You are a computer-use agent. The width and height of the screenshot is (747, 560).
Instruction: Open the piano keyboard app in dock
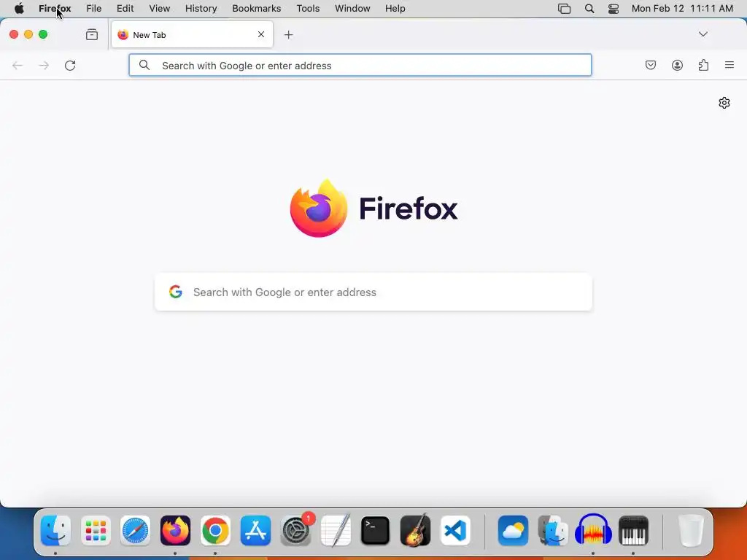(633, 531)
